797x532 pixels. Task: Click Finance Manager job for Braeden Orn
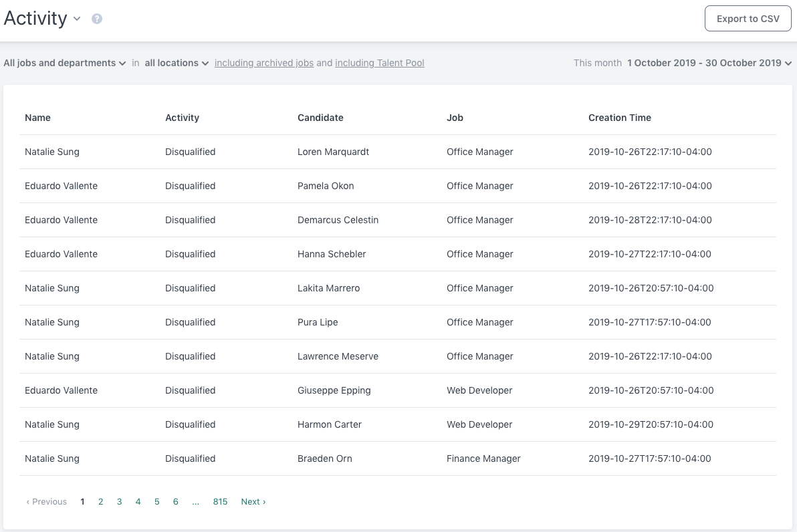483,458
